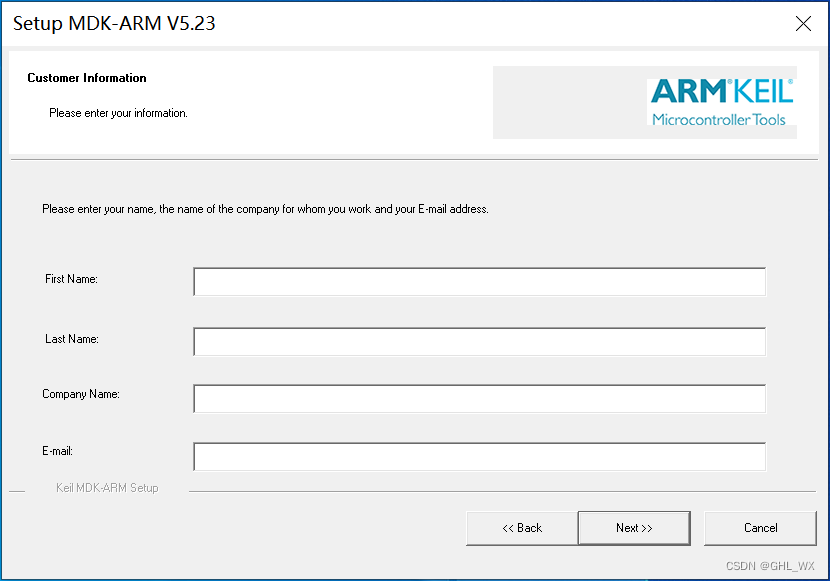Click the 'Keil MDK-ARM Setup' footer text
Image resolution: width=830 pixels, height=581 pixels.
click(x=107, y=488)
